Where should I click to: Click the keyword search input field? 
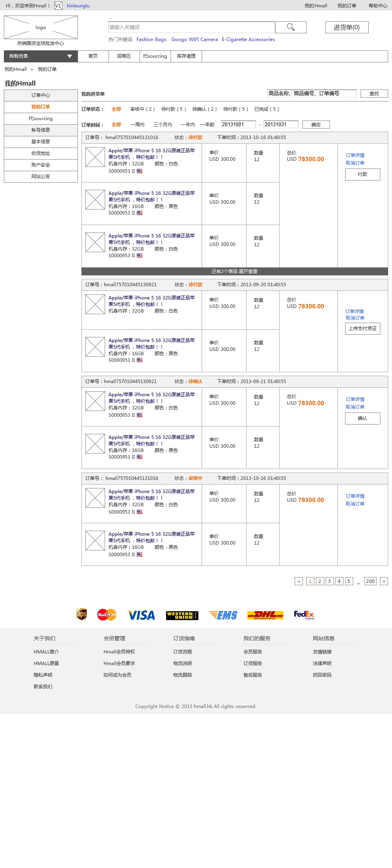click(x=192, y=27)
